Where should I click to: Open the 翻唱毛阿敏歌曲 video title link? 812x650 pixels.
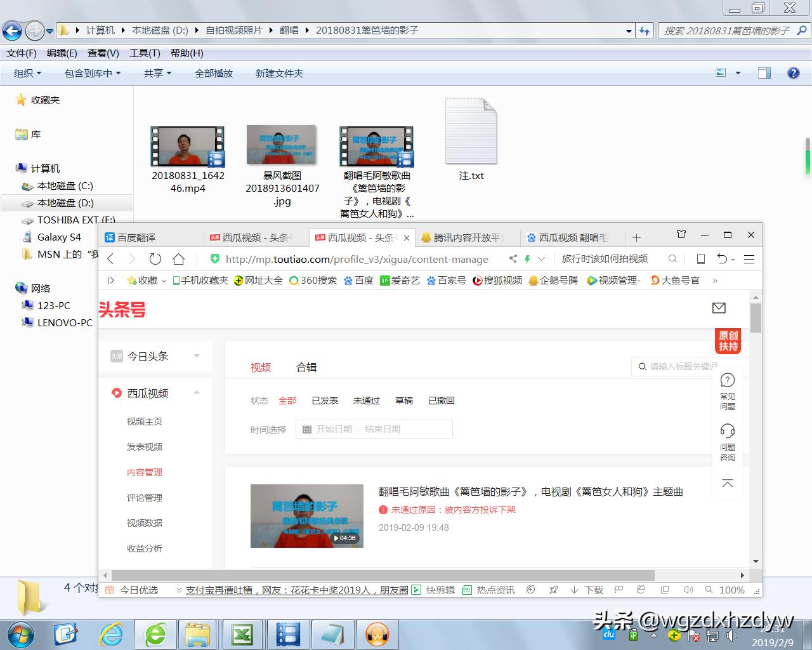tap(531, 491)
